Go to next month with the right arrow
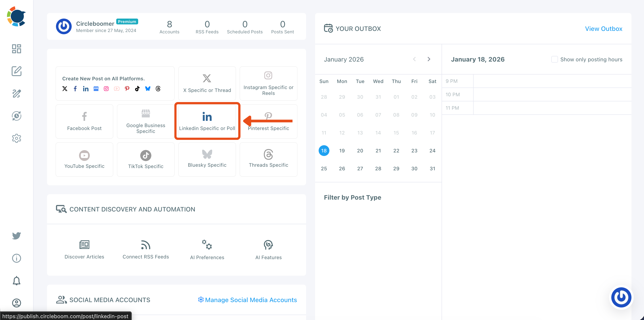Viewport: 644px width, 320px height. pos(429,59)
